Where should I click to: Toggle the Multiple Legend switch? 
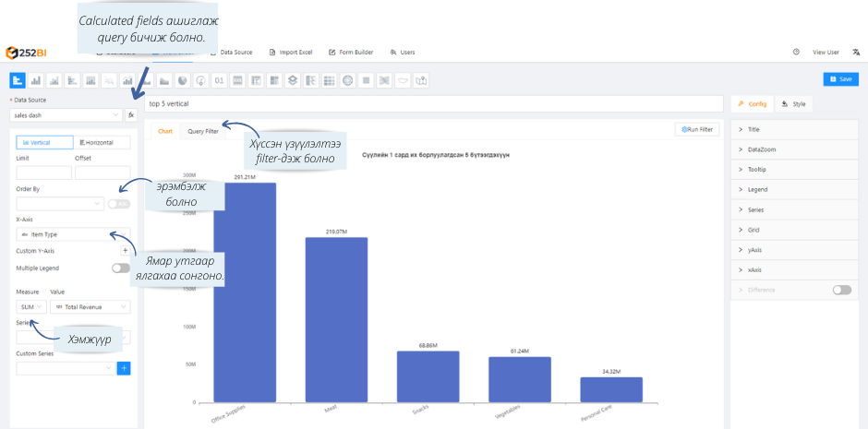coord(120,268)
